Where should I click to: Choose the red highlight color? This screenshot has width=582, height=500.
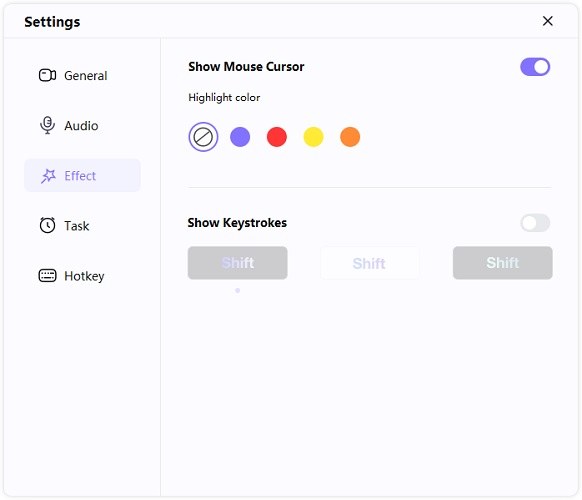(x=277, y=137)
